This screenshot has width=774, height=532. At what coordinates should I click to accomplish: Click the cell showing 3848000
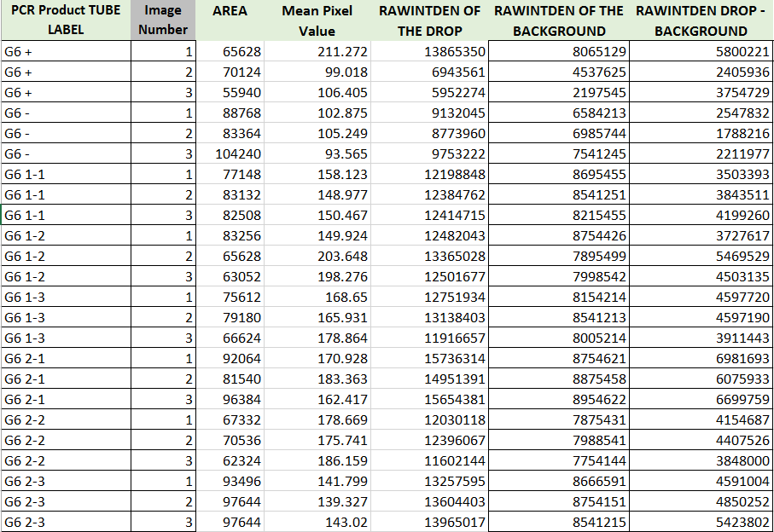(701, 460)
